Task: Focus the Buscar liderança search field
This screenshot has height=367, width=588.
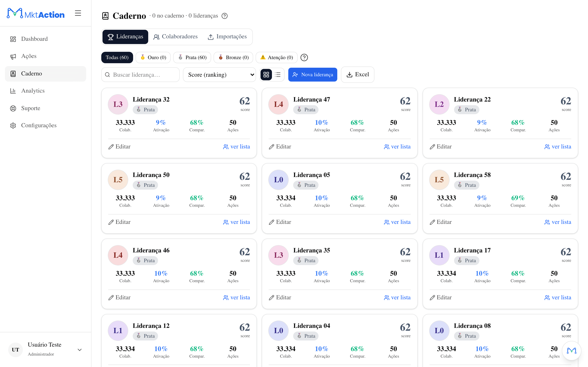Action: pyautogui.click(x=140, y=74)
